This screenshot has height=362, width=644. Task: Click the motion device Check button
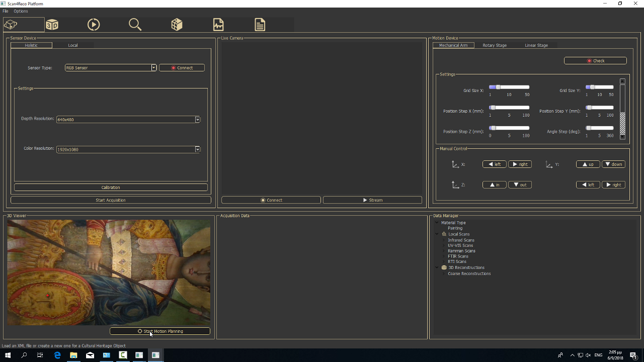coord(595,61)
